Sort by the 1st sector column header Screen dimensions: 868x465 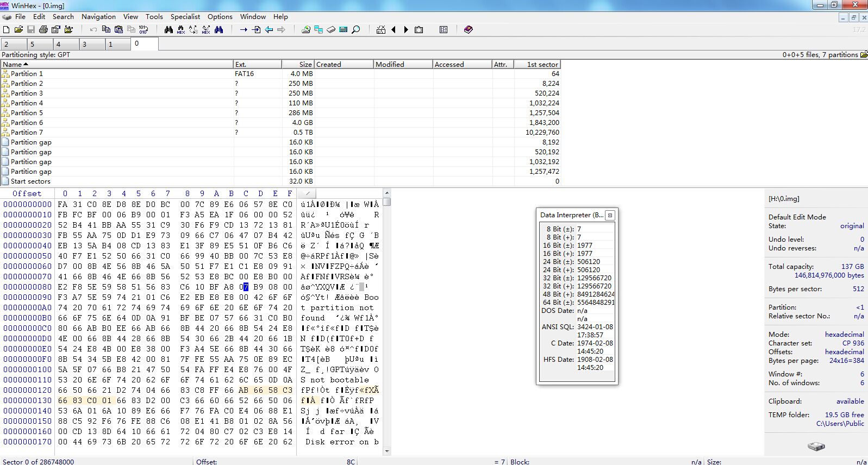[537, 64]
